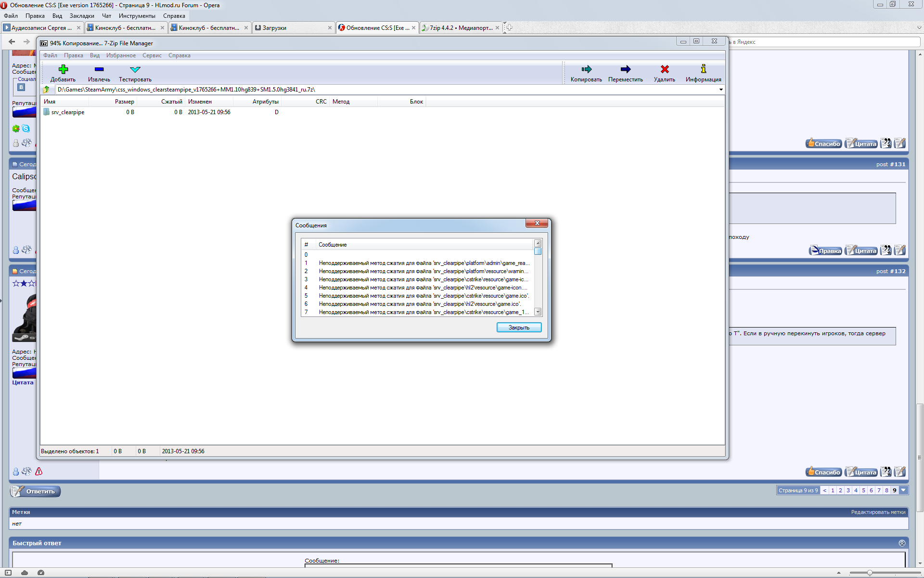Open the Сервис menu in 7-Zip
This screenshot has width=924, height=578.
point(152,55)
